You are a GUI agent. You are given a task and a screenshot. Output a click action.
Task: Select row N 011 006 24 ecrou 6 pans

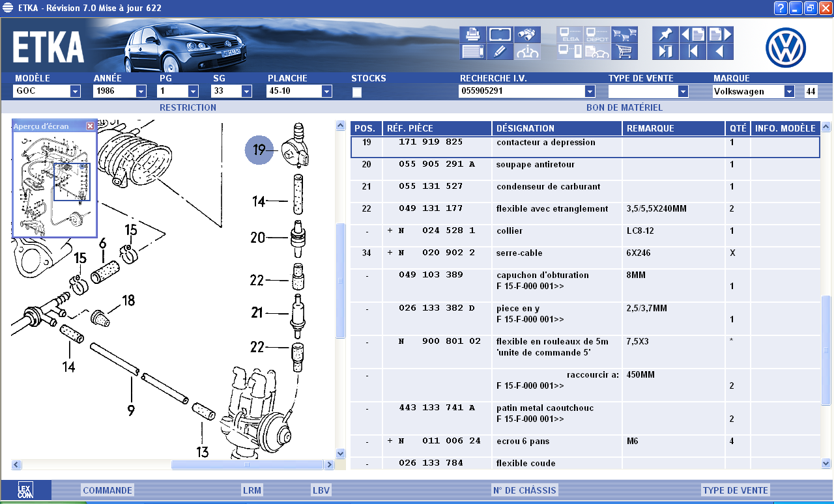[x=585, y=446]
